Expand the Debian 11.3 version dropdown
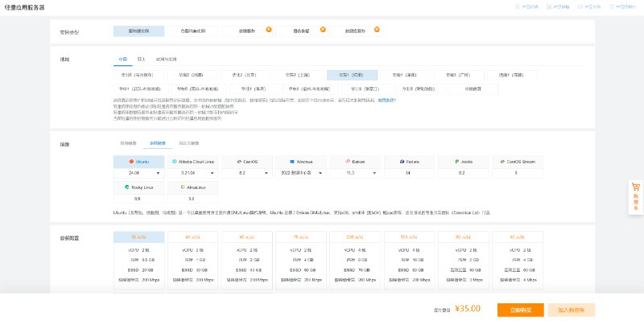The width and height of the screenshot is (644, 321). [355, 173]
